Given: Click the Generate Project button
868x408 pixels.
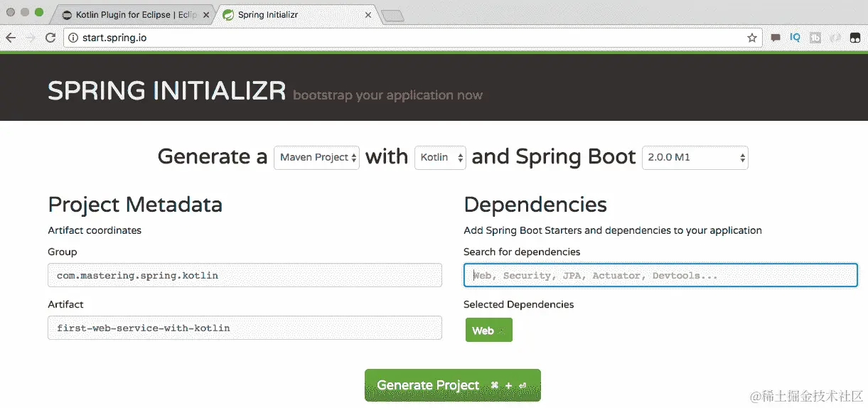Looking at the screenshot, I should 452,385.
